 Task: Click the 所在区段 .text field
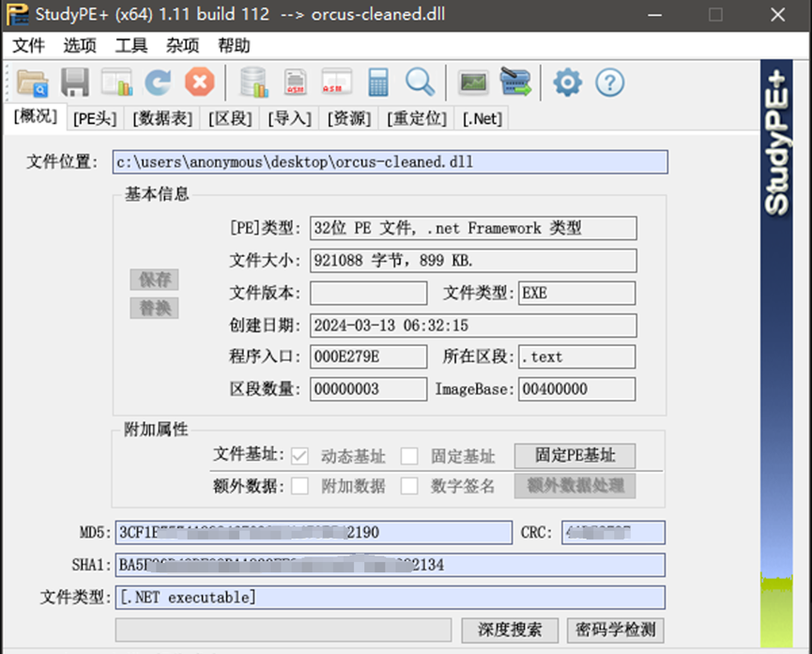tap(577, 357)
